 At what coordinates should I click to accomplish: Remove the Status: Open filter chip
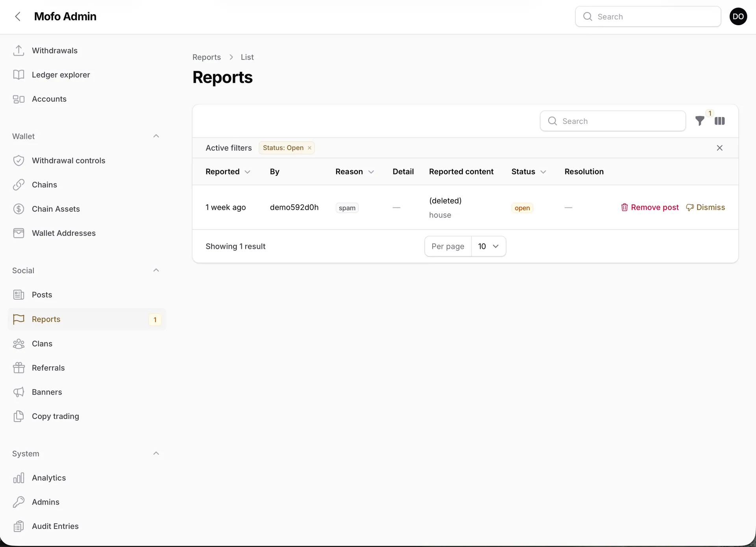tap(309, 148)
